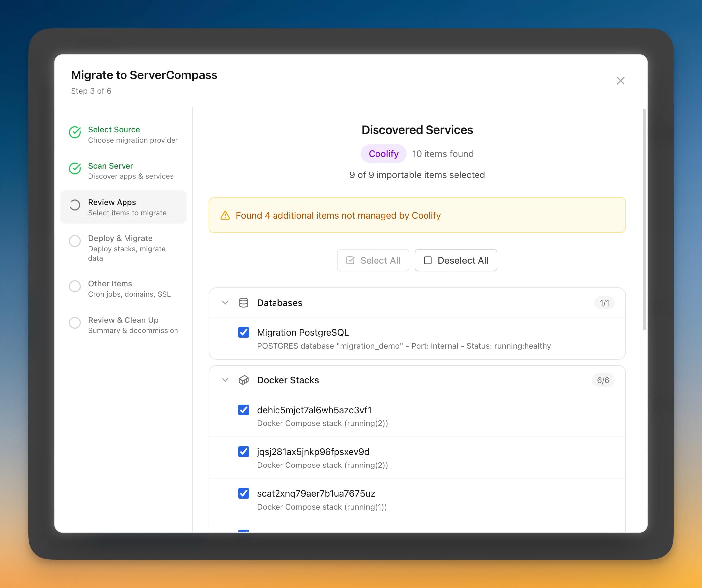702x588 pixels.
Task: Go to the Select Source step
Action: tap(124, 135)
